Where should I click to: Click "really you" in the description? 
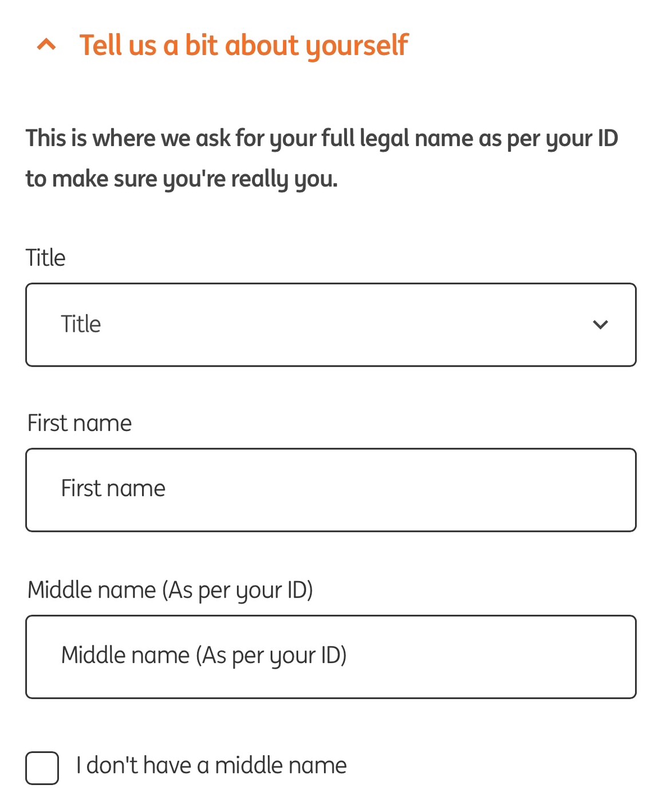point(283,179)
